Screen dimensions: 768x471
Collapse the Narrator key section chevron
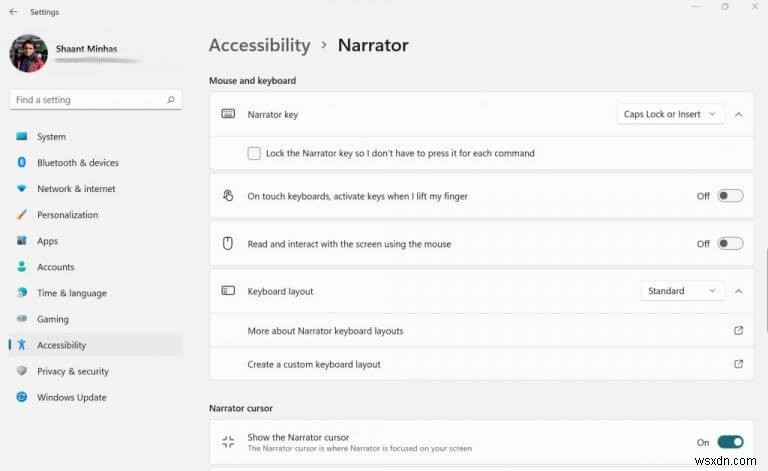coord(738,114)
